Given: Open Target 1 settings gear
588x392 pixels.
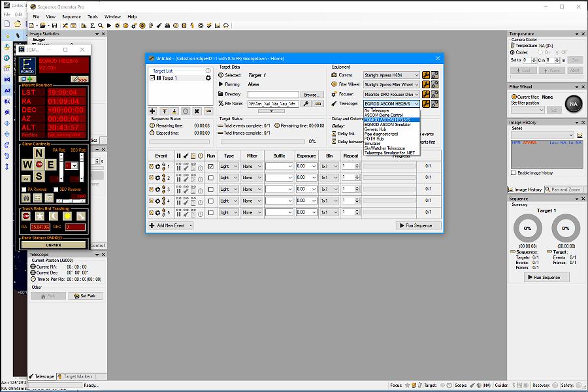Looking at the screenshot, I should 208,78.
